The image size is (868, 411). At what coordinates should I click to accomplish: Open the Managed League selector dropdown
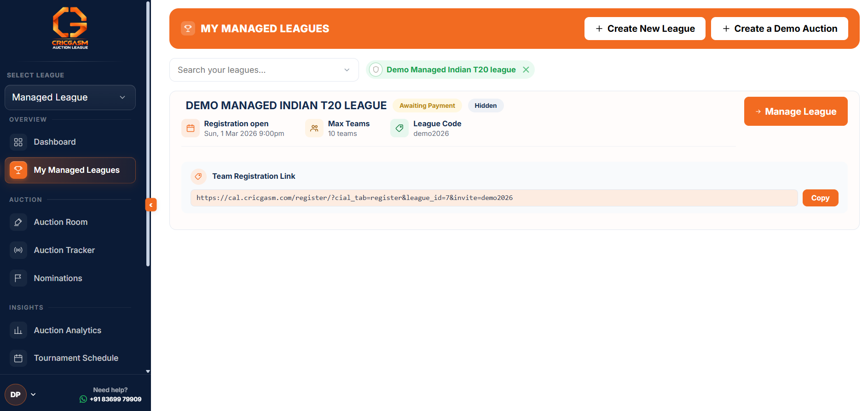pyautogui.click(x=70, y=97)
